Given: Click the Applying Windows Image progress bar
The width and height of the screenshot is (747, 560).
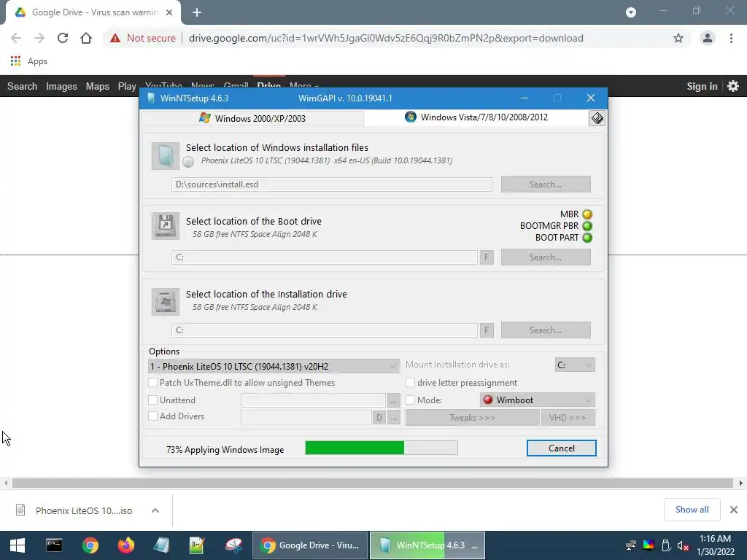Looking at the screenshot, I should click(381, 448).
